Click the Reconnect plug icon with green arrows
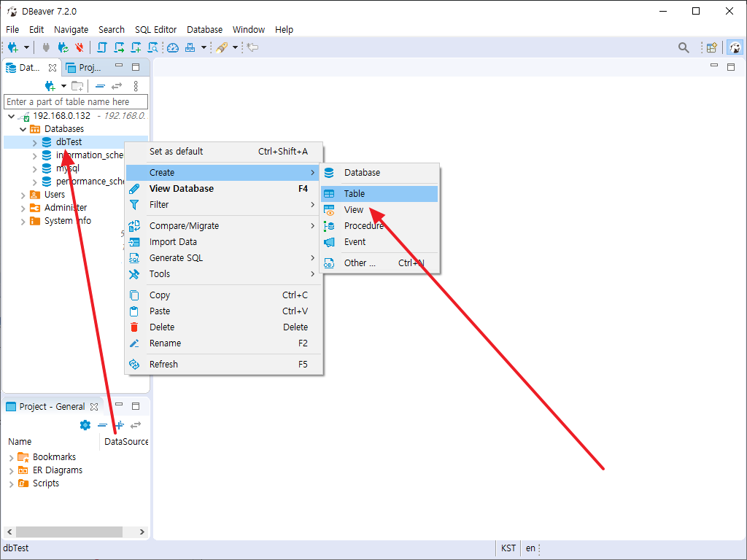The image size is (747, 560). [x=63, y=47]
